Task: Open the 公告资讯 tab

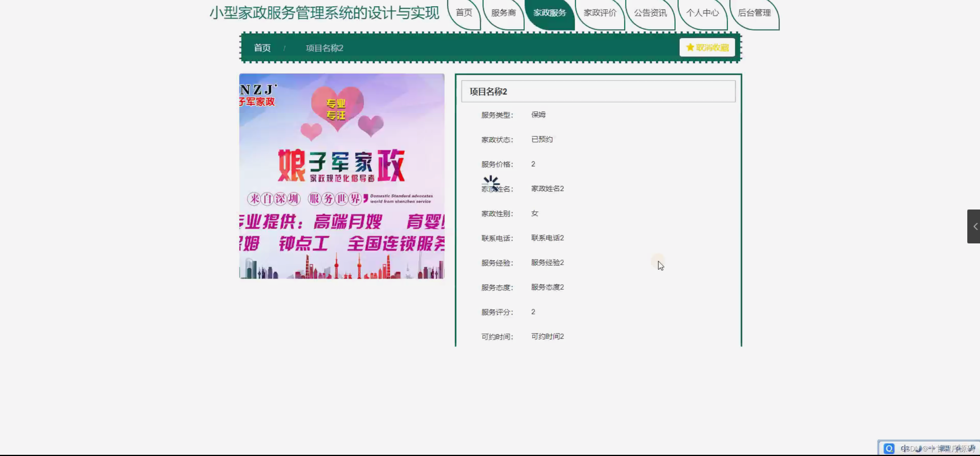Action: coord(650,13)
